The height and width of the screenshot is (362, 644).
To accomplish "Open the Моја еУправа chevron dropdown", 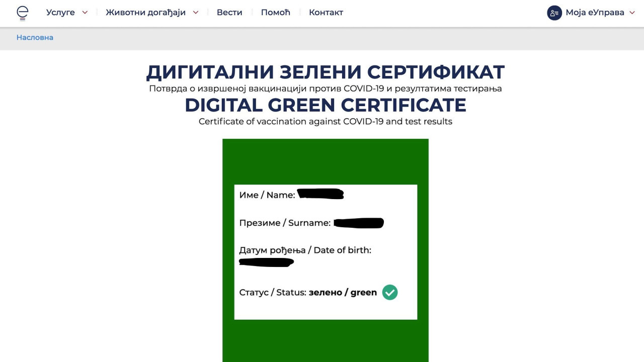I will pos(632,13).
